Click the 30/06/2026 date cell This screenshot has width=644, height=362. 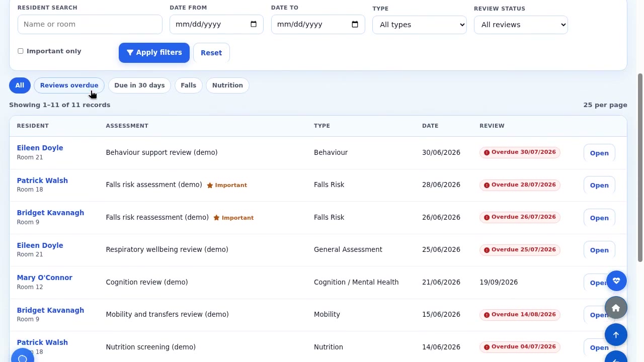click(441, 152)
